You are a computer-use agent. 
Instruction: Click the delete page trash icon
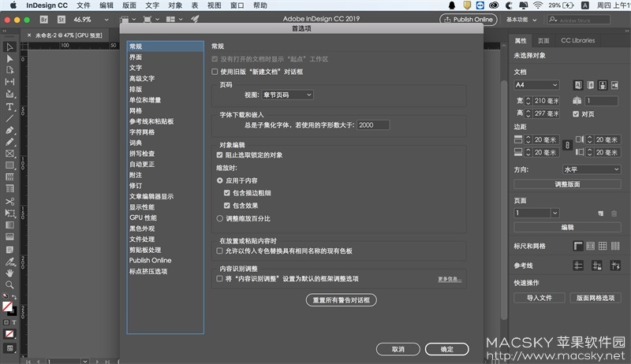point(614,214)
